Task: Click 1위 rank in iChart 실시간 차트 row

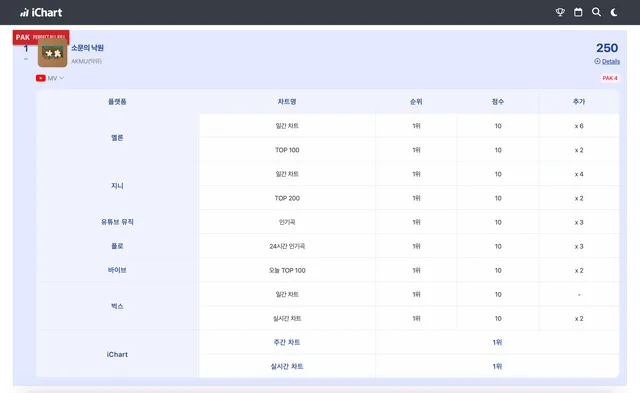Action: click(x=497, y=366)
